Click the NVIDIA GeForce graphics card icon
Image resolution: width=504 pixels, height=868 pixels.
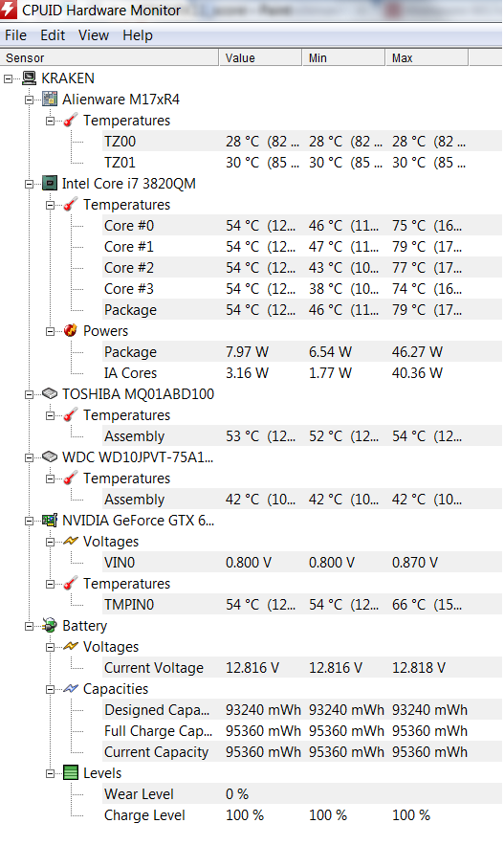[x=50, y=520]
